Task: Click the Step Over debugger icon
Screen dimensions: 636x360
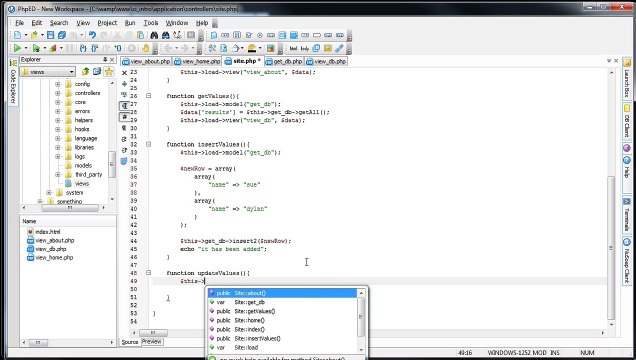Action: click(x=95, y=48)
